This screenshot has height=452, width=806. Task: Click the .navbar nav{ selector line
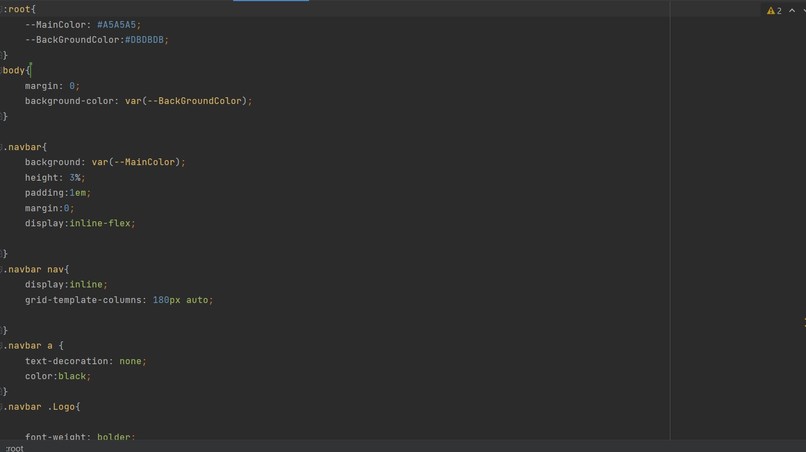36,269
